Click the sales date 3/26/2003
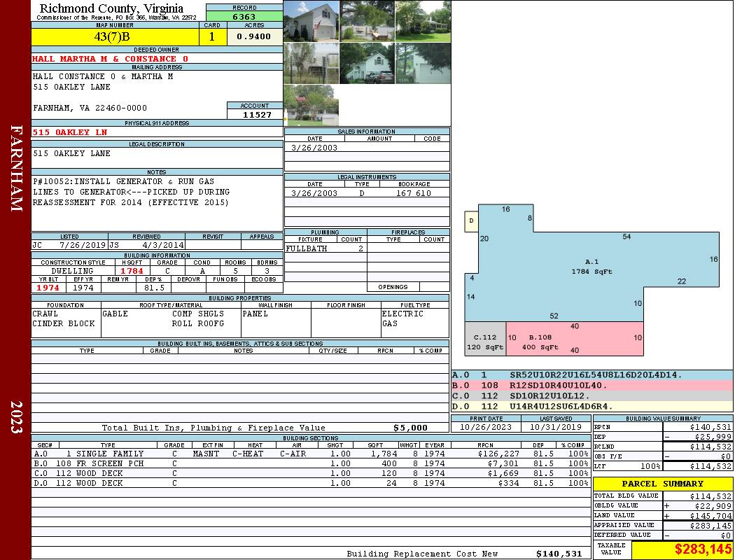735x560 pixels. click(314, 148)
